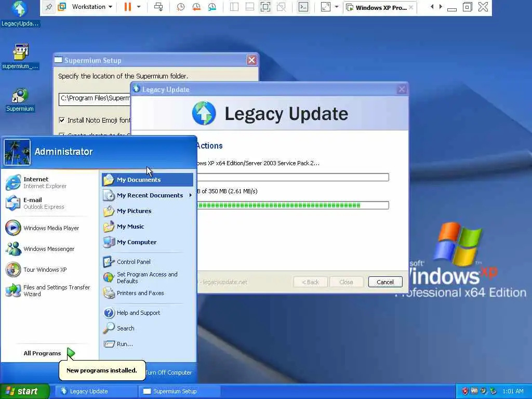The height and width of the screenshot is (399, 532).
Task: Open the snapshot manager icon
Action: pyautogui.click(x=212, y=7)
